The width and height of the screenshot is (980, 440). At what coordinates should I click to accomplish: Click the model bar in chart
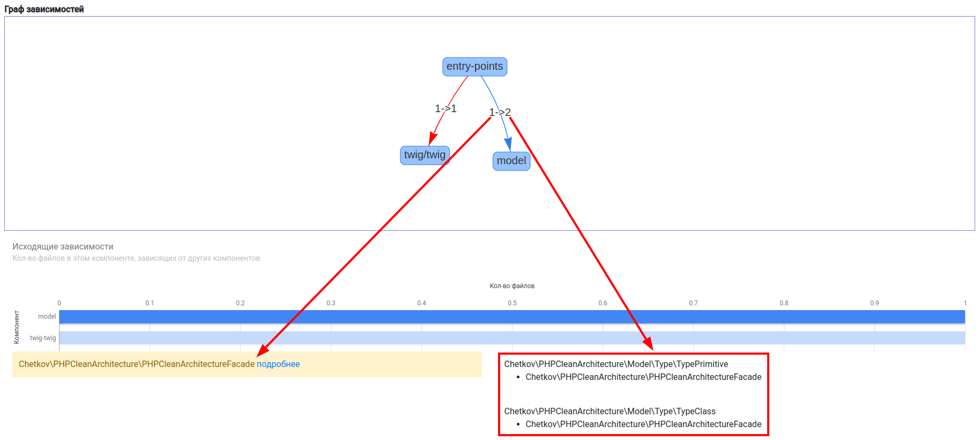coord(512,317)
